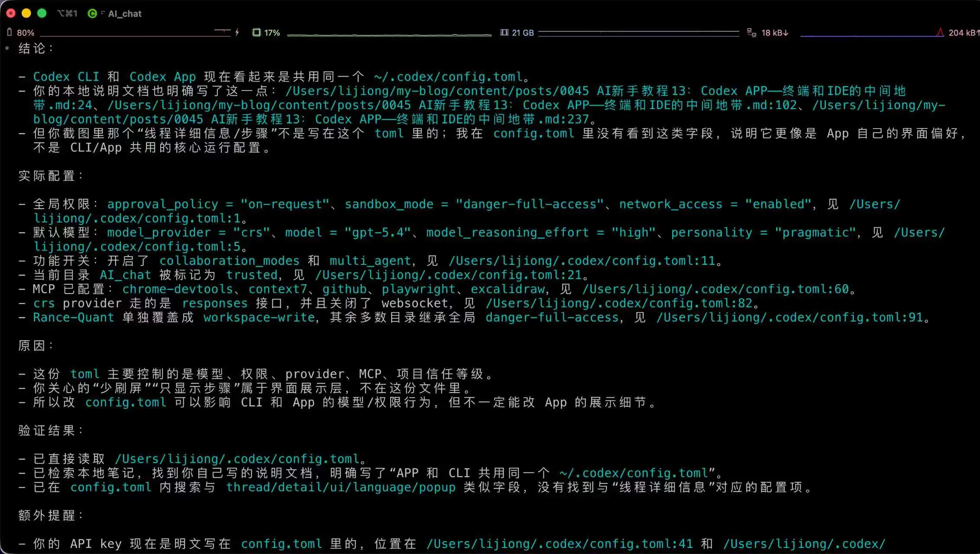Open the config.toml:60 MCP path link
The height and width of the screenshot is (554, 980).
[715, 289]
